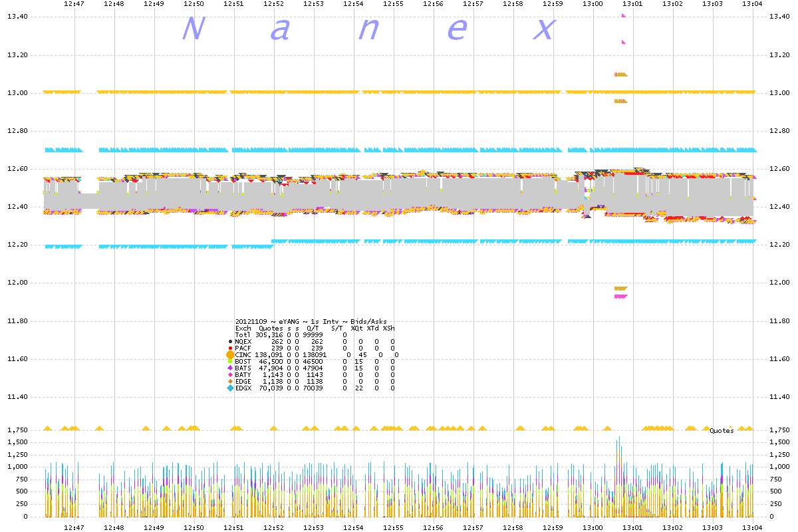Select the large orange CINC legend circle
The height and width of the screenshot is (532, 798).
tap(230, 355)
